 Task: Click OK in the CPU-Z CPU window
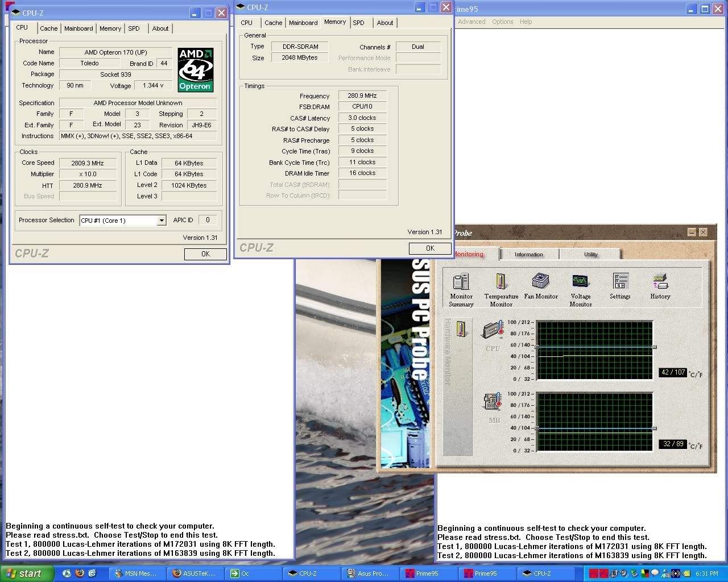pyautogui.click(x=205, y=254)
